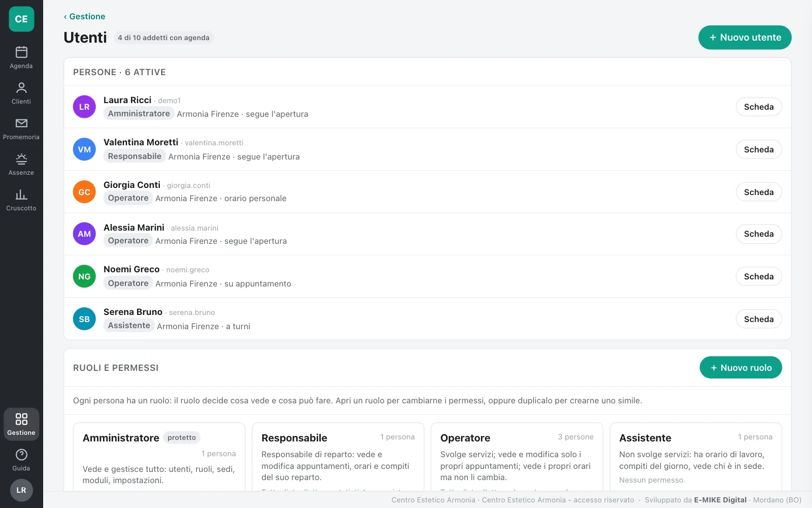Image resolution: width=812 pixels, height=508 pixels.
Task: Go back via Gestione breadcrumb link
Action: click(x=84, y=16)
